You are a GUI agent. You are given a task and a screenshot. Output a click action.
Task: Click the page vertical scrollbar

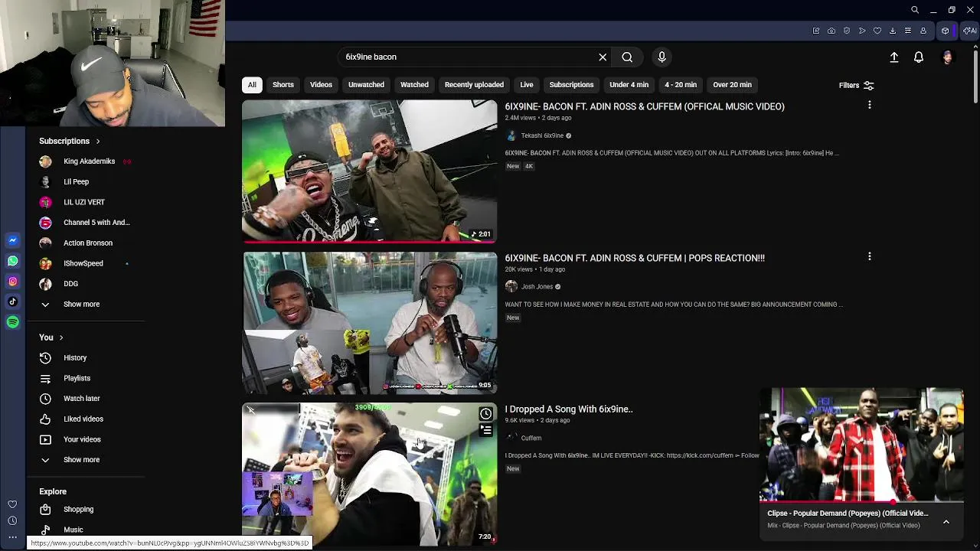pyautogui.click(x=975, y=77)
